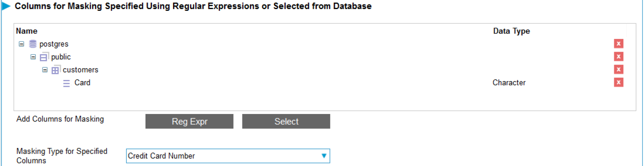Remove public schema with red X

coord(619,56)
